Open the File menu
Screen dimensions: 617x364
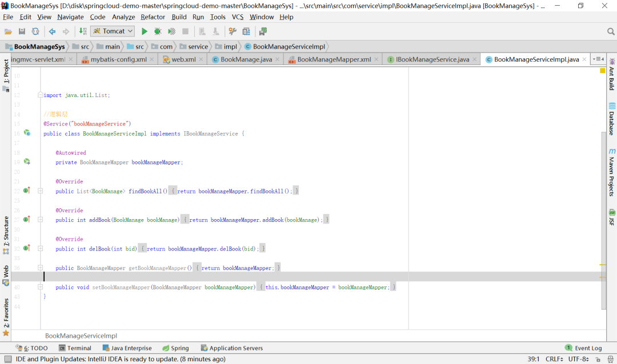tap(8, 17)
